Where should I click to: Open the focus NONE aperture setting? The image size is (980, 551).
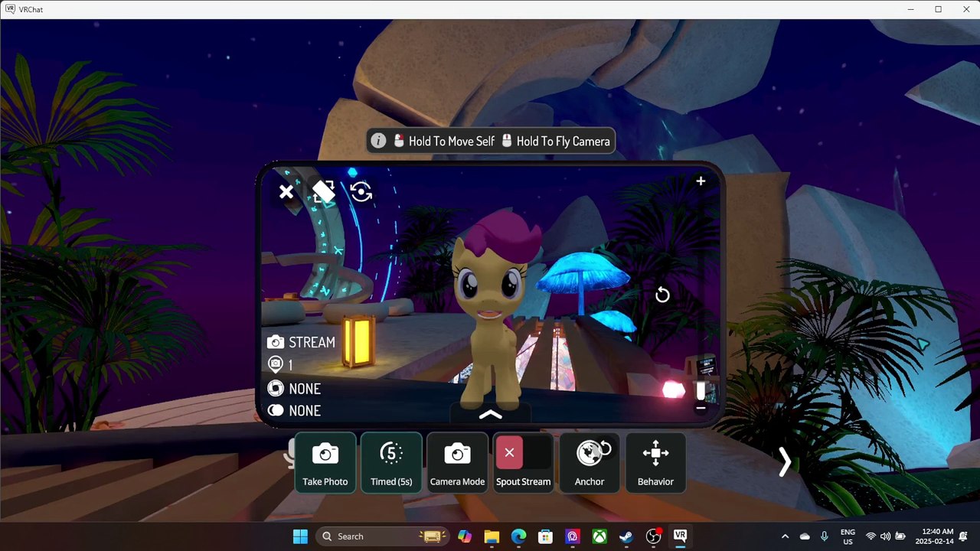tap(294, 389)
